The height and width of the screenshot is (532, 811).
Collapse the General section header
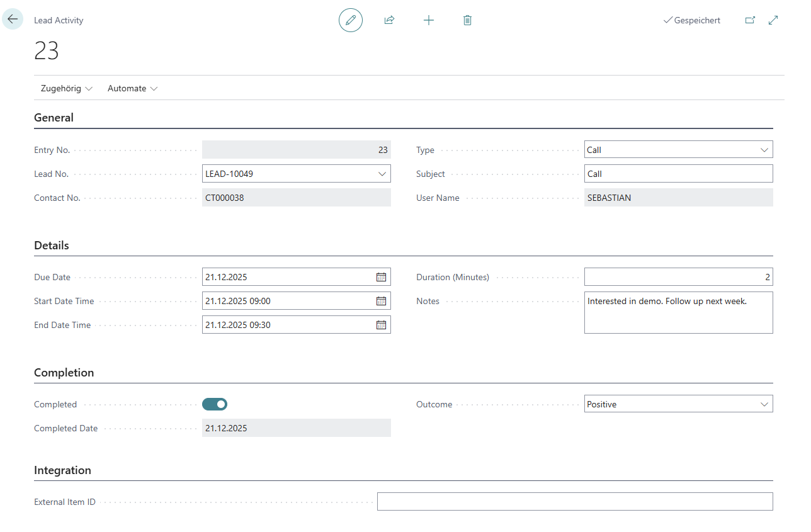[54, 118]
